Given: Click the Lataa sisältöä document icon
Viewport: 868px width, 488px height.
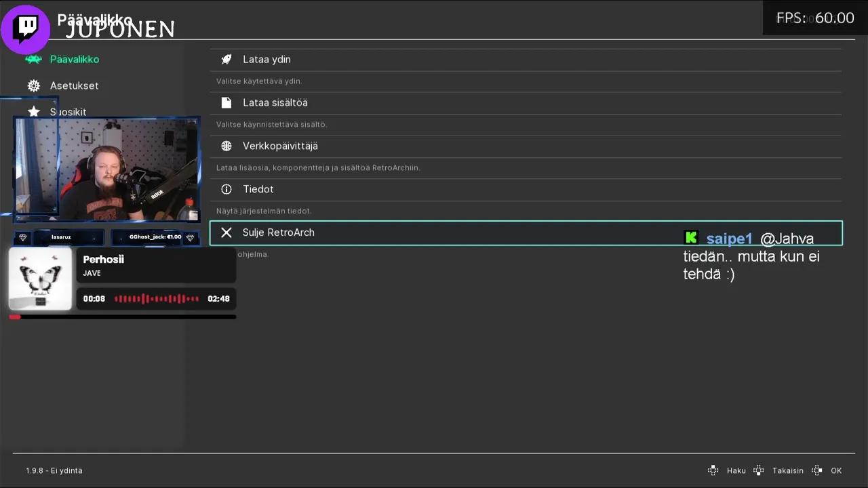Looking at the screenshot, I should tap(226, 103).
